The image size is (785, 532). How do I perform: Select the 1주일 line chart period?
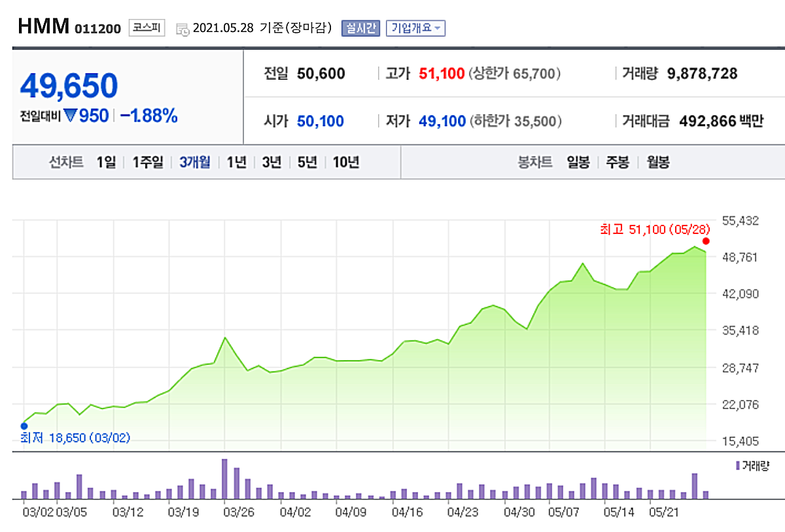point(148,162)
